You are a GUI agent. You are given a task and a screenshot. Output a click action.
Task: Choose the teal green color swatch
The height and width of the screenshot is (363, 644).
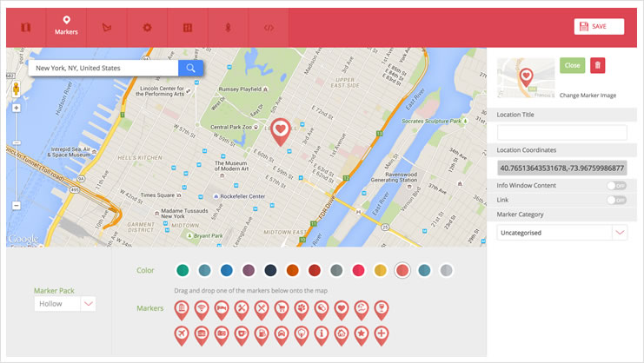tap(183, 270)
